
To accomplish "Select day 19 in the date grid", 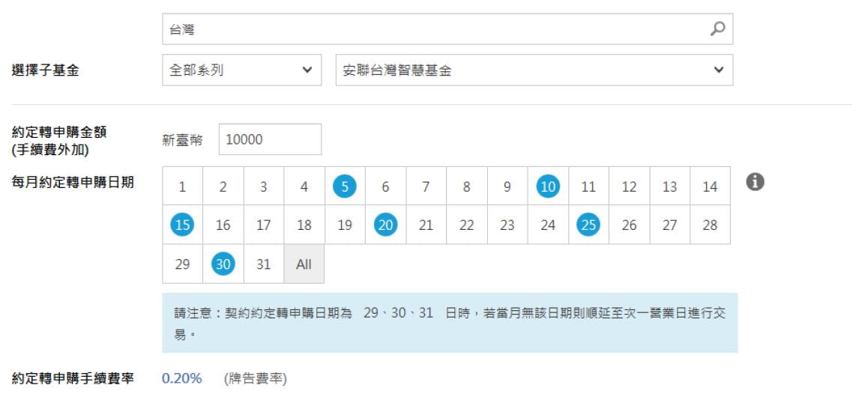I will 345,225.
